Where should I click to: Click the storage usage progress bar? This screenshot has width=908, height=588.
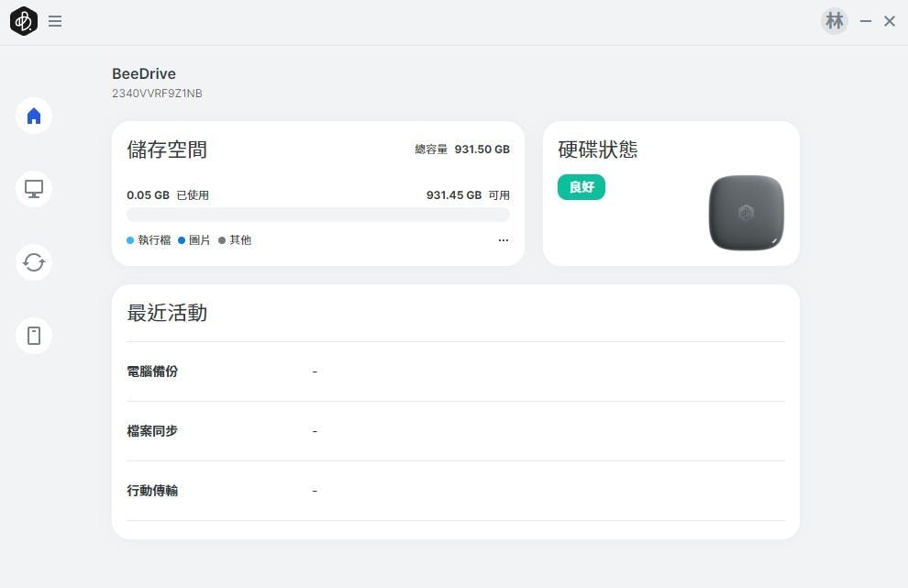point(318,215)
